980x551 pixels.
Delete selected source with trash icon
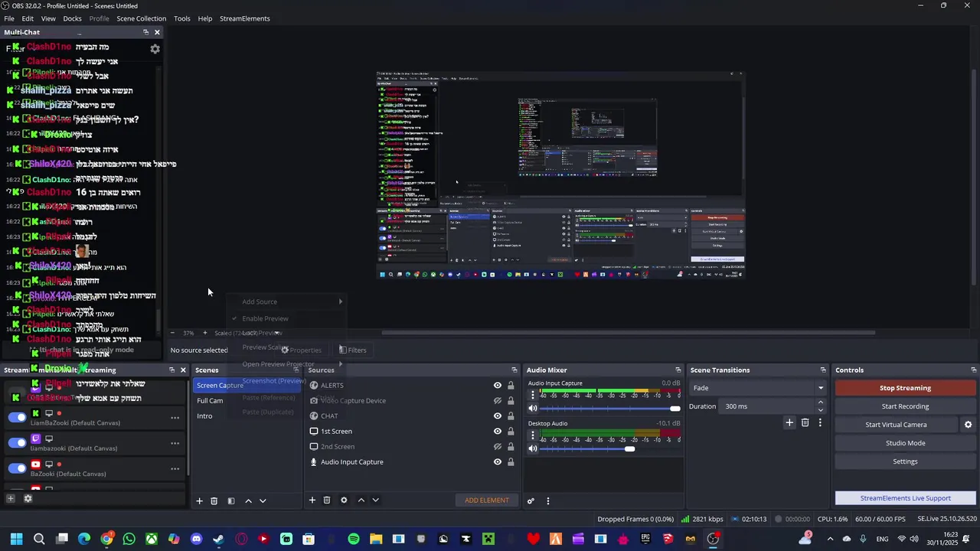(326, 500)
